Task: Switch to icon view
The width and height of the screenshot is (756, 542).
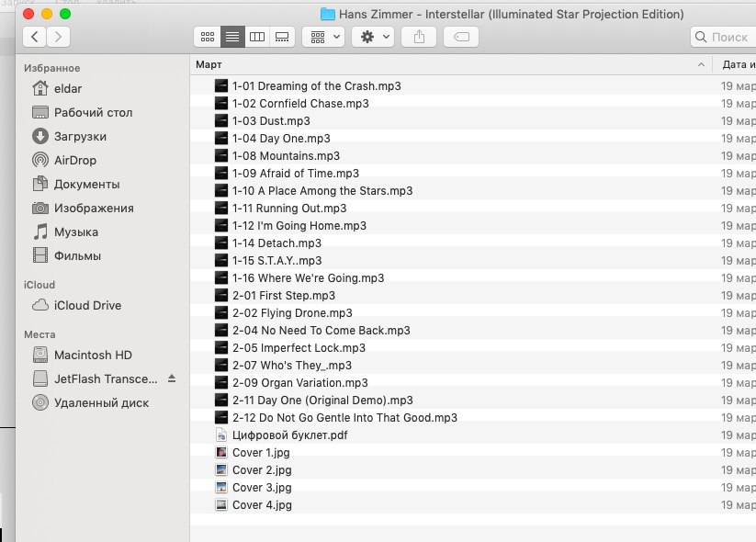Action: coord(208,37)
